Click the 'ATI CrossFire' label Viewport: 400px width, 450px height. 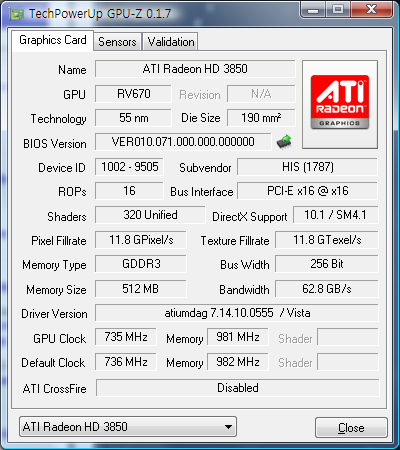pos(55,389)
